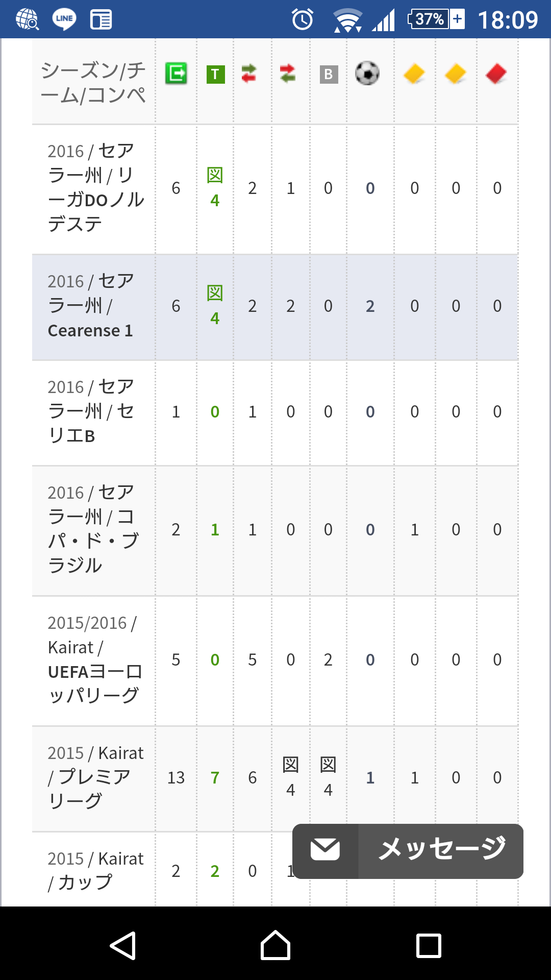Tap the soccer ball goals icon
Viewport: 551px width, 980px height.
pos(367,73)
